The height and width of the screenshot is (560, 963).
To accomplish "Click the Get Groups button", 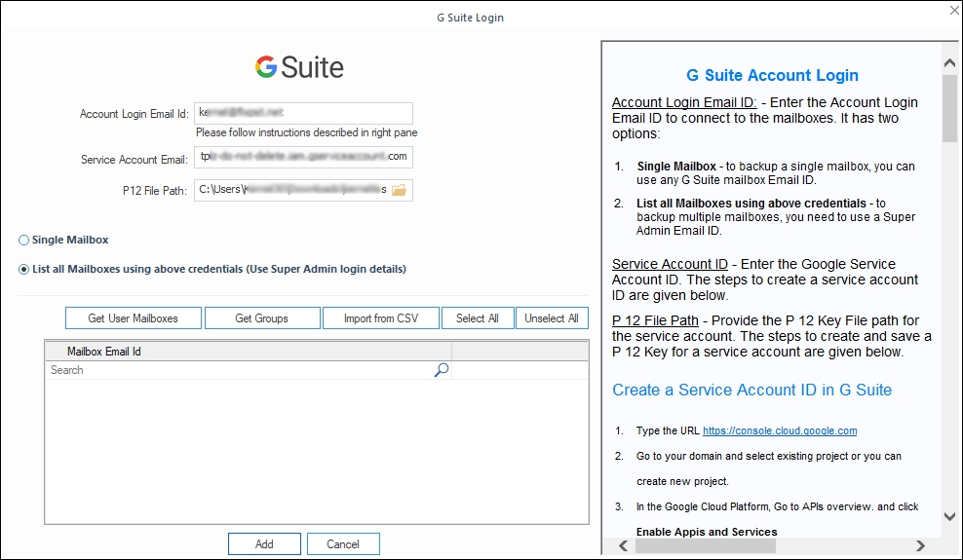I will (262, 318).
